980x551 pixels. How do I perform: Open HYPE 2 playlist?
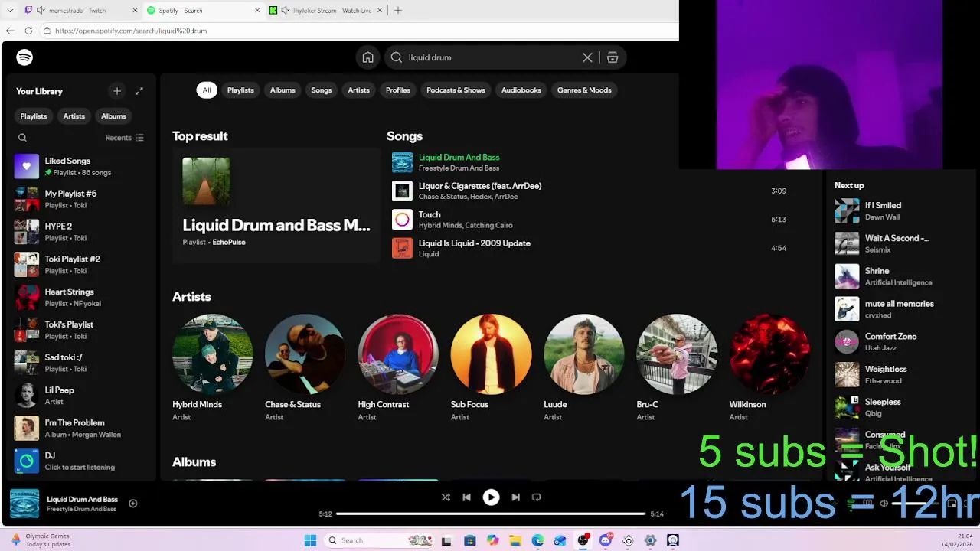80,232
